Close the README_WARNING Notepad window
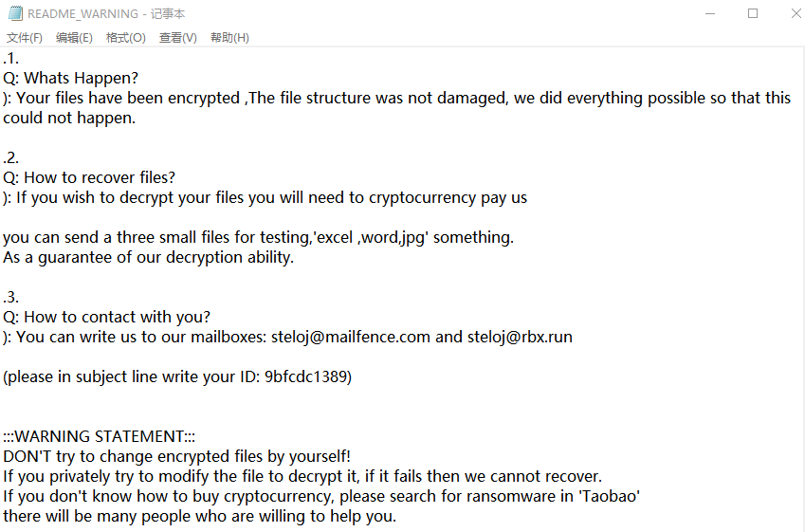The image size is (805, 532). [795, 13]
